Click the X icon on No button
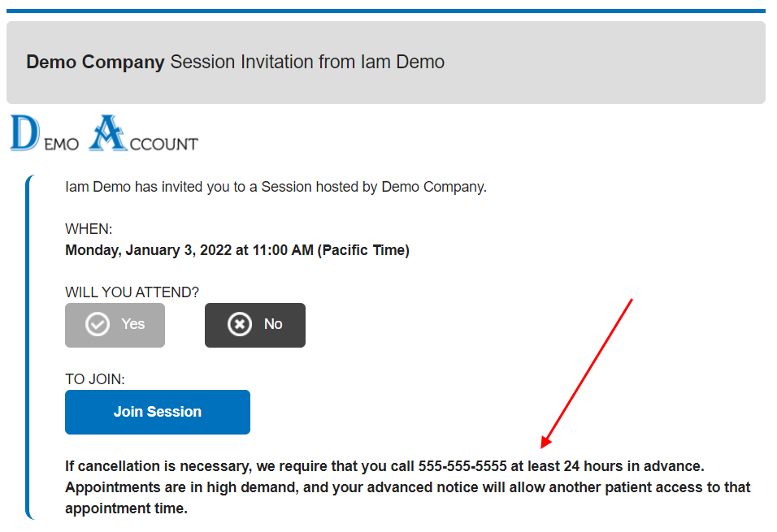Screen dimensions: 777x532 pyautogui.click(x=240, y=325)
